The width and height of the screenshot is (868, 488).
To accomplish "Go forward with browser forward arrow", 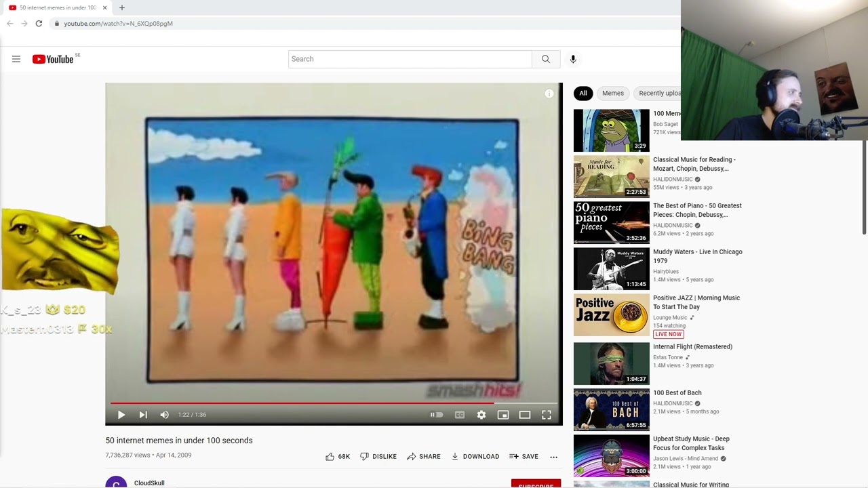I will click(x=24, y=24).
